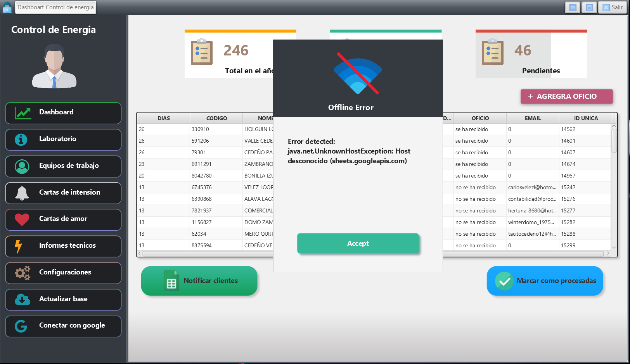Click the app lock icon in title bar
The image size is (630, 364).
click(7, 7)
